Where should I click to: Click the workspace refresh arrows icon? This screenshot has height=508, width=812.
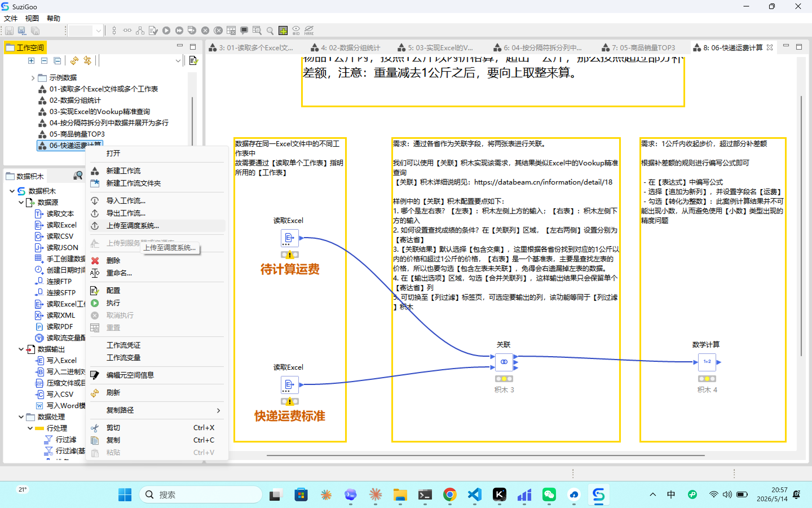point(74,61)
